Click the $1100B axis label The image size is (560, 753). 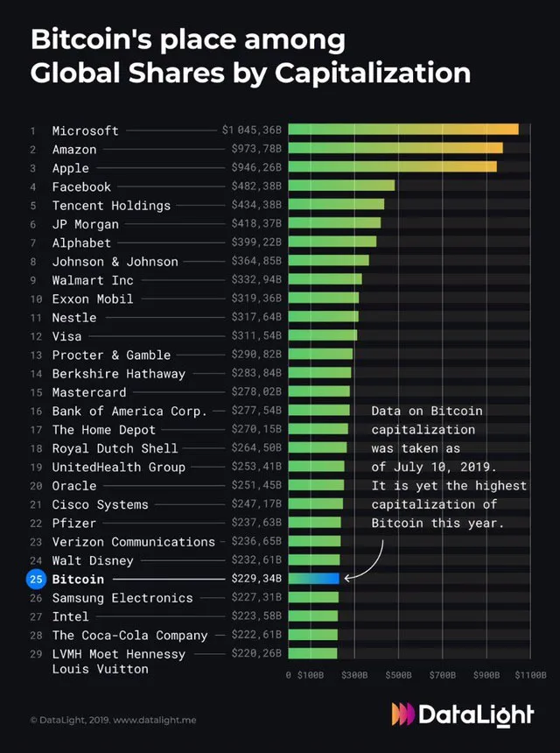[x=531, y=675]
